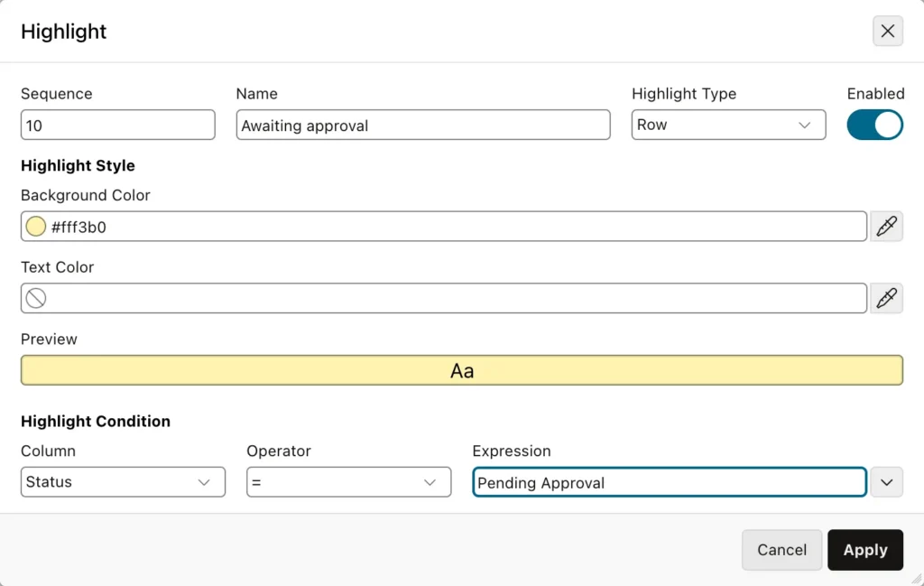The image size is (924, 586).
Task: Click the Highlight Type label
Action: (684, 94)
